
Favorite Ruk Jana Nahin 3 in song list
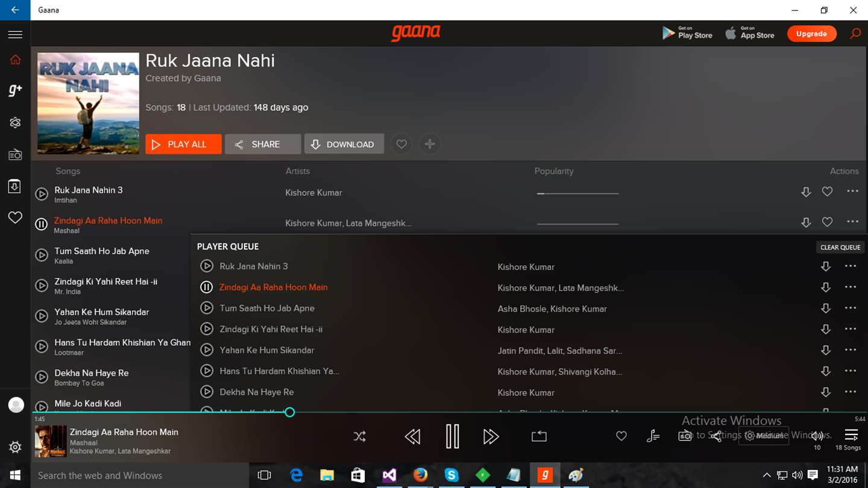[827, 192]
